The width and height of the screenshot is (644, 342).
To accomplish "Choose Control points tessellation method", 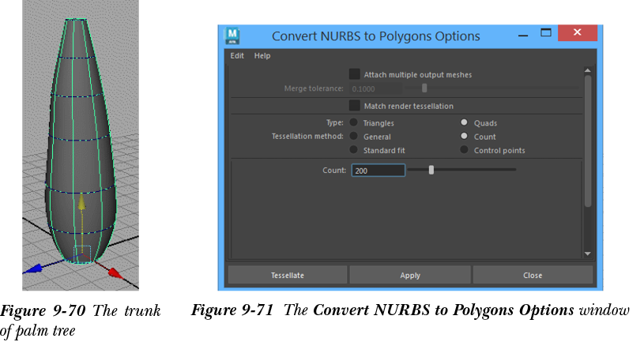I will coord(465,150).
